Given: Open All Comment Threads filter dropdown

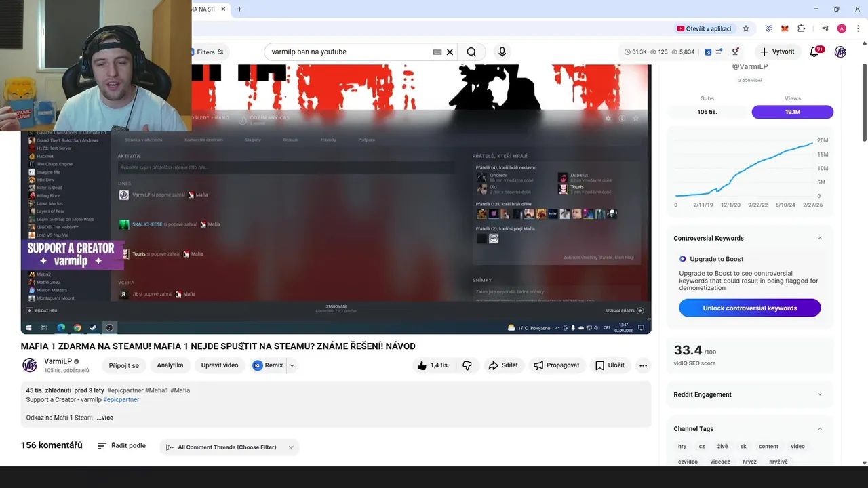Looking at the screenshot, I should [x=230, y=447].
